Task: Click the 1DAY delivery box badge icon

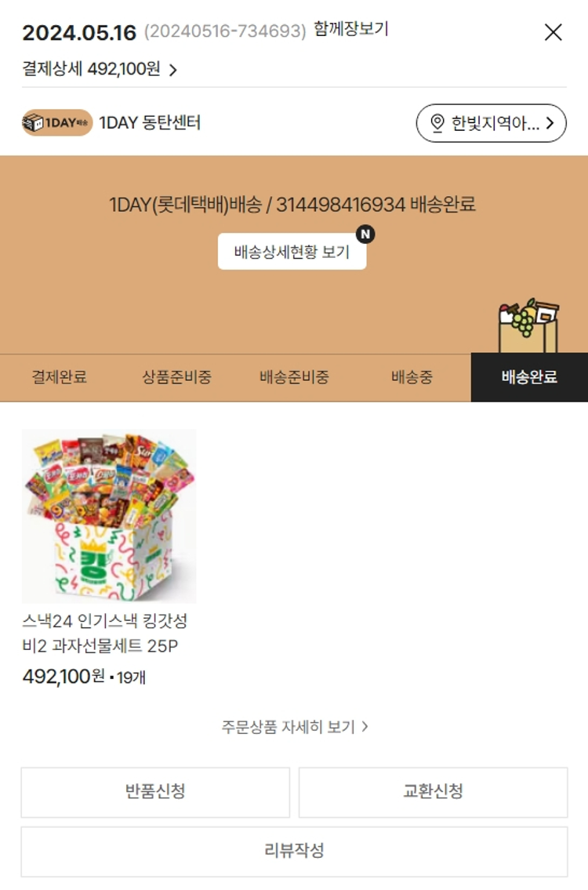Action: click(57, 122)
